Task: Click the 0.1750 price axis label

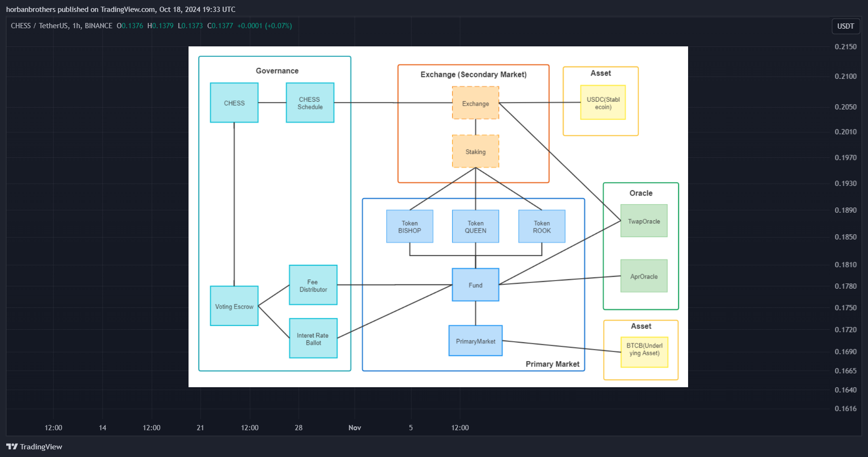Action: 846,308
